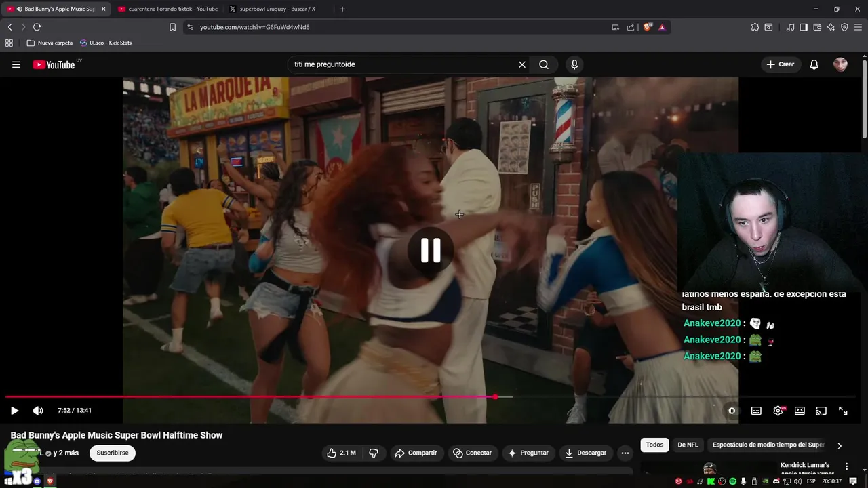Open Brave VPN shield icon
The width and height of the screenshot is (868, 488).
point(844,27)
